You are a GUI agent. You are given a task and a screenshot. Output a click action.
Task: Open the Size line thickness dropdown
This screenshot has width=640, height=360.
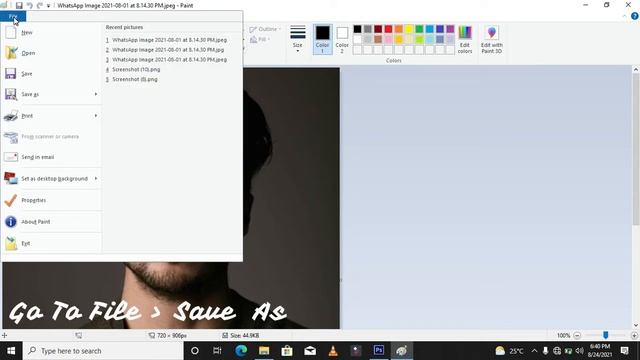coord(298,39)
